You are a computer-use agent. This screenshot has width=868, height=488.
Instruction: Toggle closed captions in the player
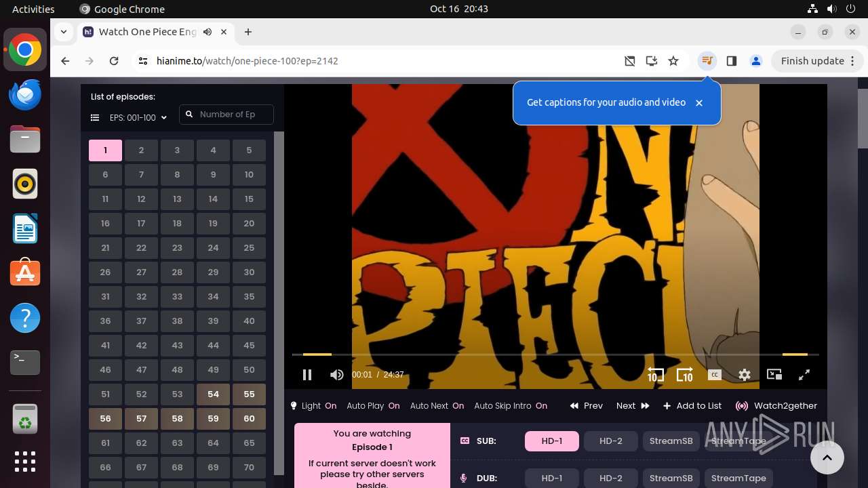click(714, 375)
